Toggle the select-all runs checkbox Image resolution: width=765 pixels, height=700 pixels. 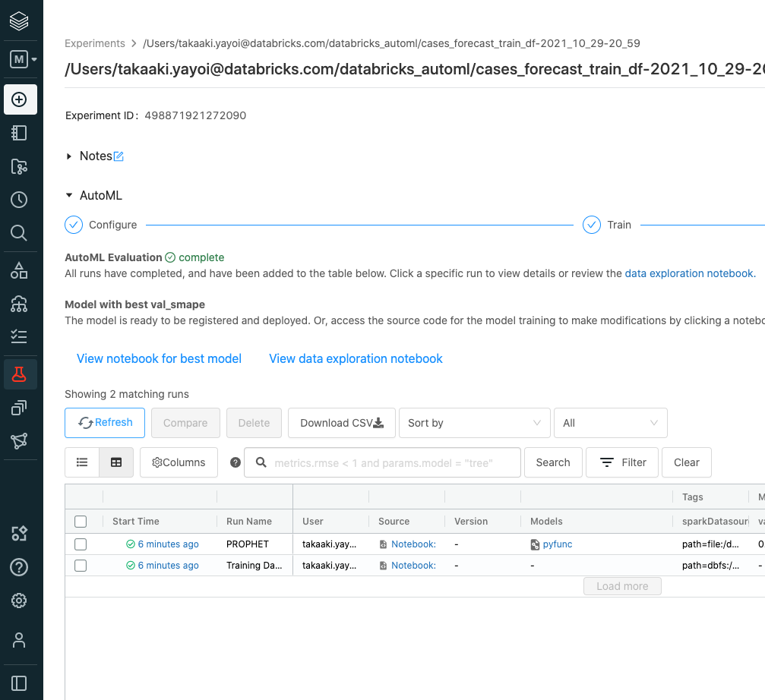81,521
